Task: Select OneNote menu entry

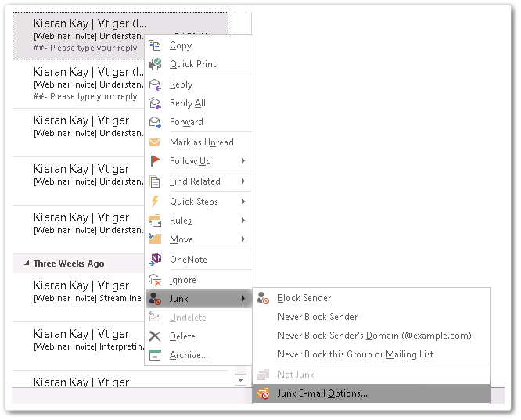Action: [x=199, y=260]
